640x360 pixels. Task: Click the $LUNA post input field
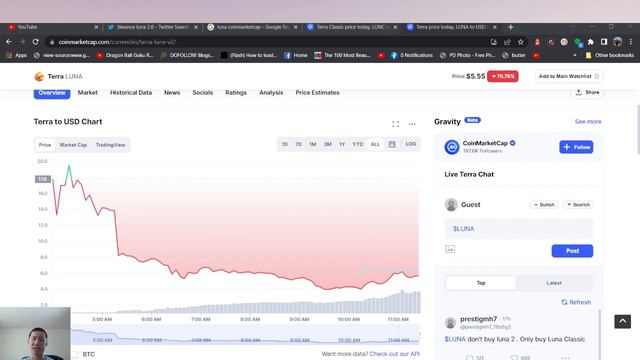518,229
